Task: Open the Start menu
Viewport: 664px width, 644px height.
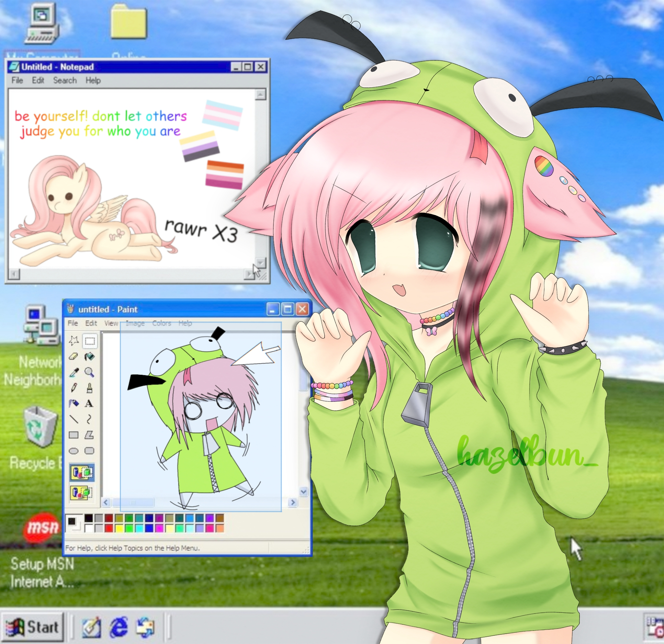Action: coord(33,627)
